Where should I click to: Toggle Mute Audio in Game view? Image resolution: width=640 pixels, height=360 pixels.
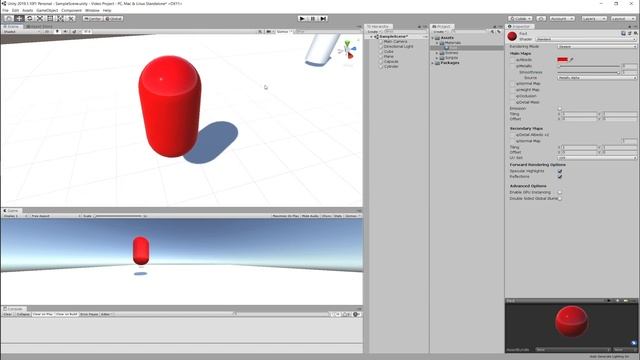point(310,216)
